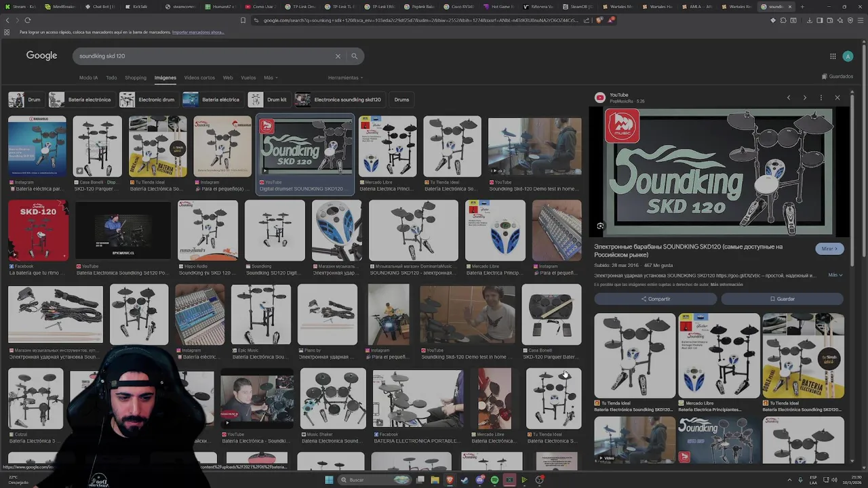Image resolution: width=868 pixels, height=488 pixels.
Task: Close the image preview panel
Action: click(837, 98)
